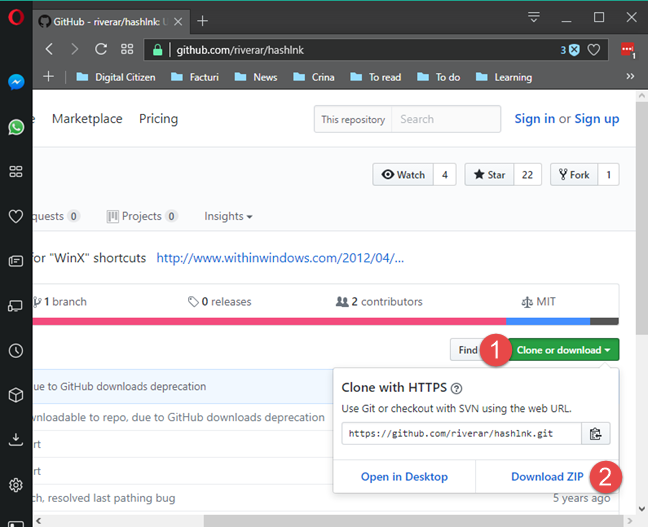
Task: Open To do bookmarks folder
Action: click(438, 77)
